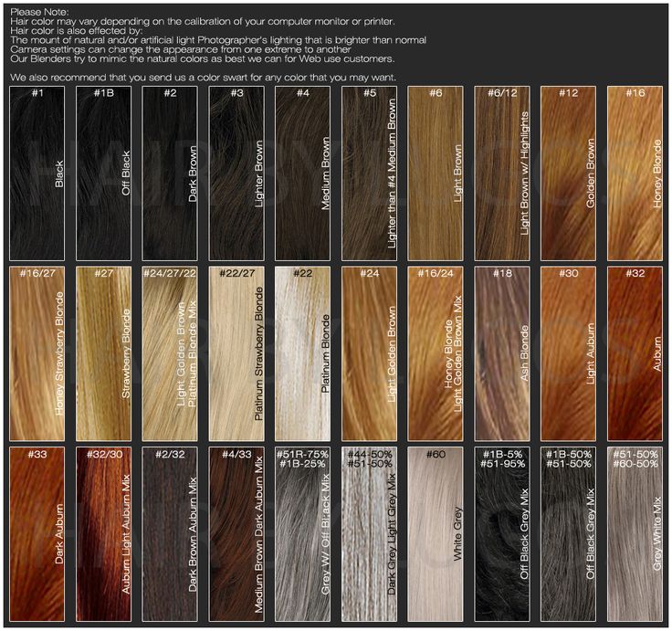Select the #1 Black hair swatch
This screenshot has width=672, height=631.
pyautogui.click(x=37, y=174)
